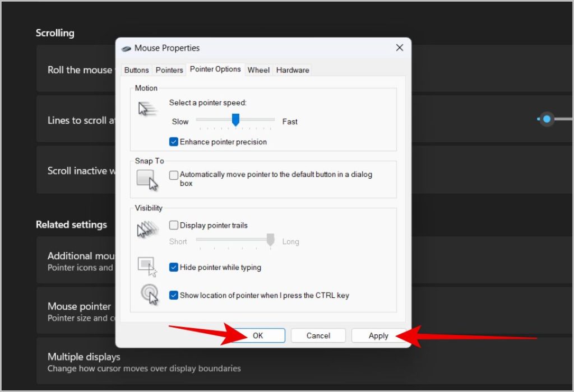Image resolution: width=574 pixels, height=392 pixels.
Task: Open the Hardware tab
Action: tap(293, 70)
